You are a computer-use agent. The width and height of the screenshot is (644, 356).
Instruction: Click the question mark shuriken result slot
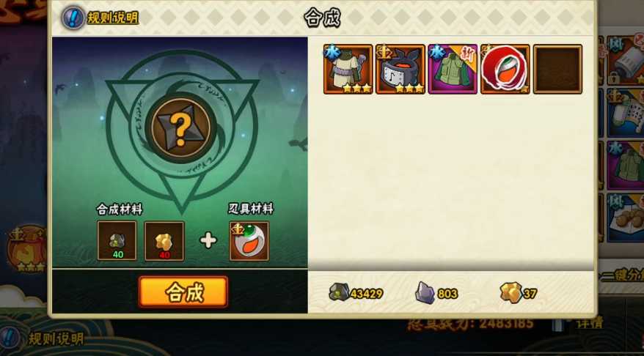click(180, 128)
